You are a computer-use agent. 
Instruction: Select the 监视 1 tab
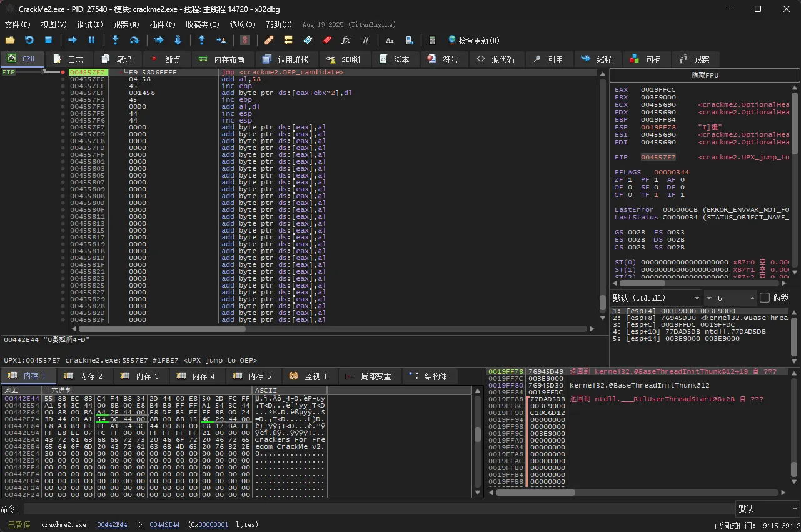pyautogui.click(x=310, y=376)
